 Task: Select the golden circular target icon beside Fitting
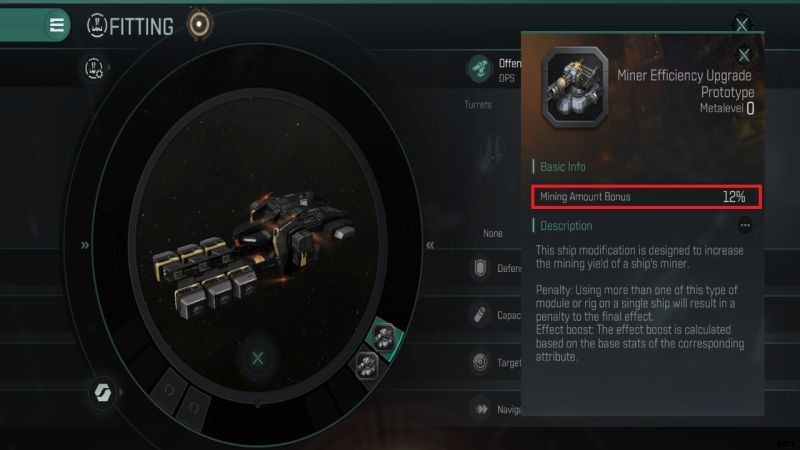click(199, 23)
